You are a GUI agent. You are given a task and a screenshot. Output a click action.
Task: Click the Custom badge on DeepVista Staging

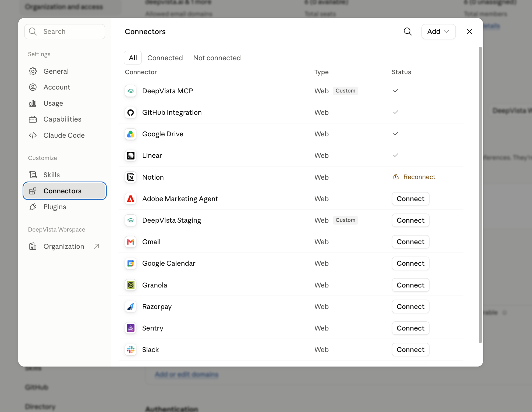pos(345,220)
